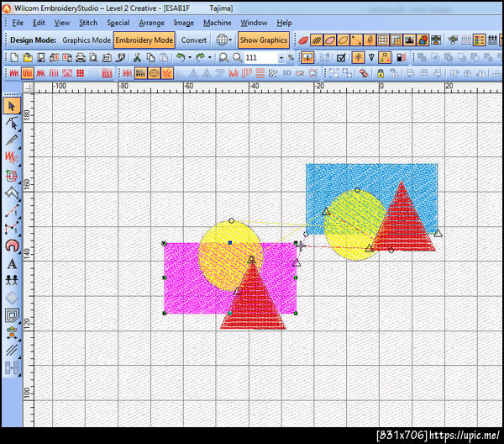The width and height of the screenshot is (504, 444).
Task: Toggle Show Bitmaps picture icon
Action: [409, 40]
